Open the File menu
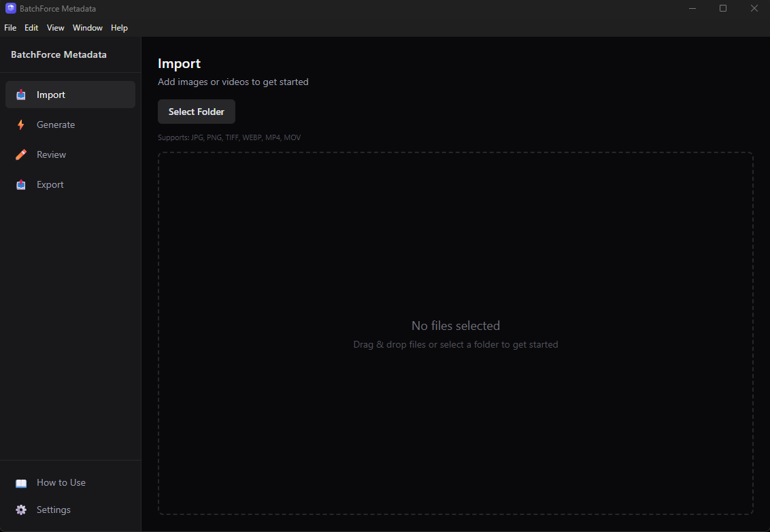This screenshot has width=770, height=532. (x=10, y=28)
